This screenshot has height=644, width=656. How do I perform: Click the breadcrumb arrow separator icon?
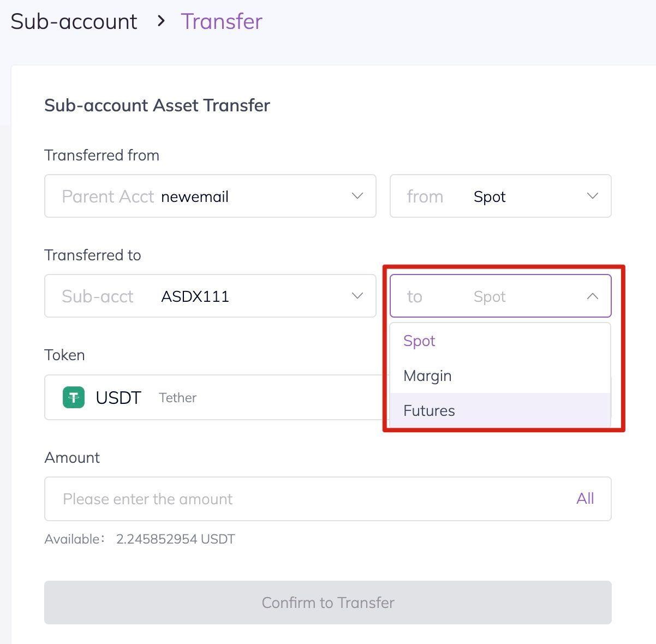[x=160, y=21]
